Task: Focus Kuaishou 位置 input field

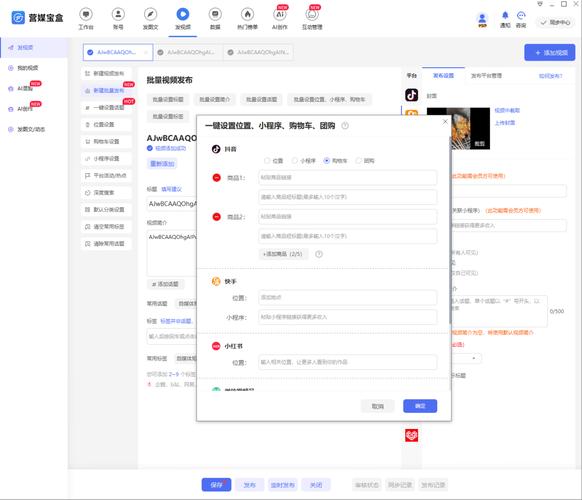Action: point(347,298)
